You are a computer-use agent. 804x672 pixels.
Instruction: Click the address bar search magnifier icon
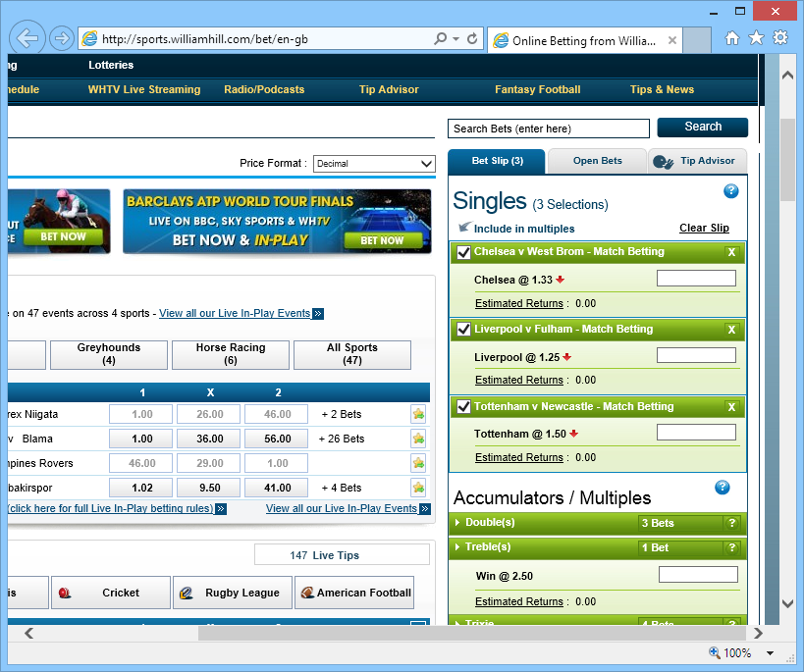pyautogui.click(x=440, y=38)
